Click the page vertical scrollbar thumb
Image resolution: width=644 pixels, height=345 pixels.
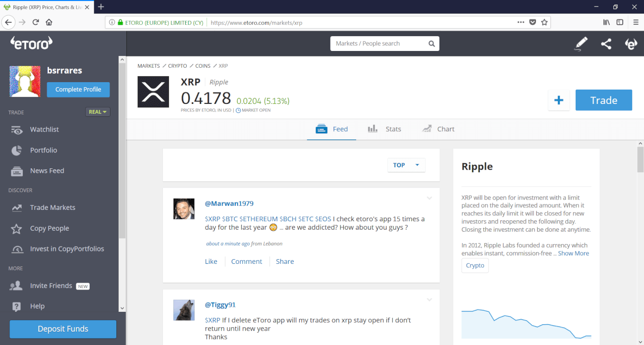point(640,159)
